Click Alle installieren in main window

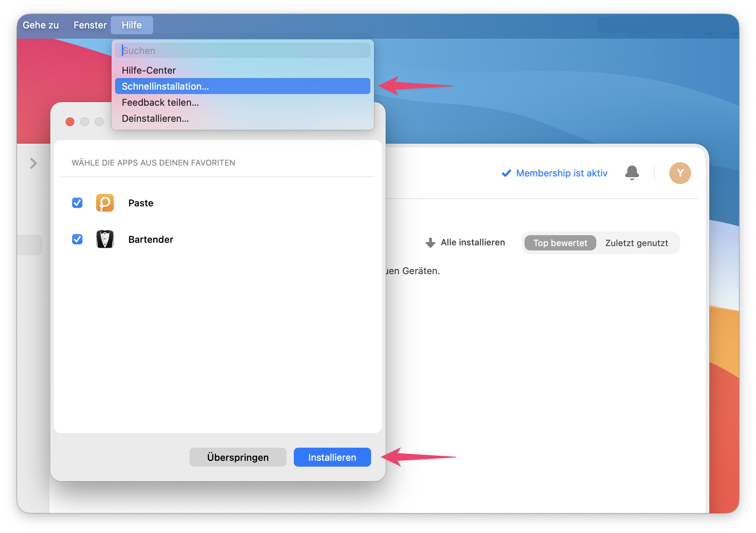(473, 242)
